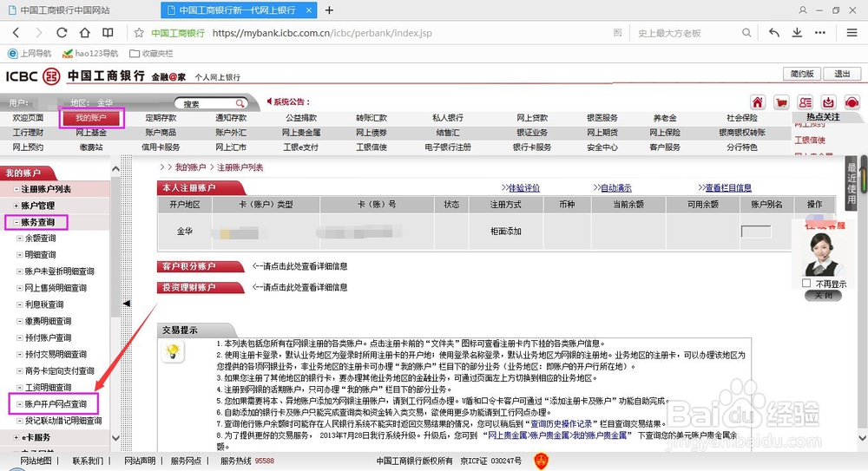Open 体验评价 link

(x=523, y=188)
